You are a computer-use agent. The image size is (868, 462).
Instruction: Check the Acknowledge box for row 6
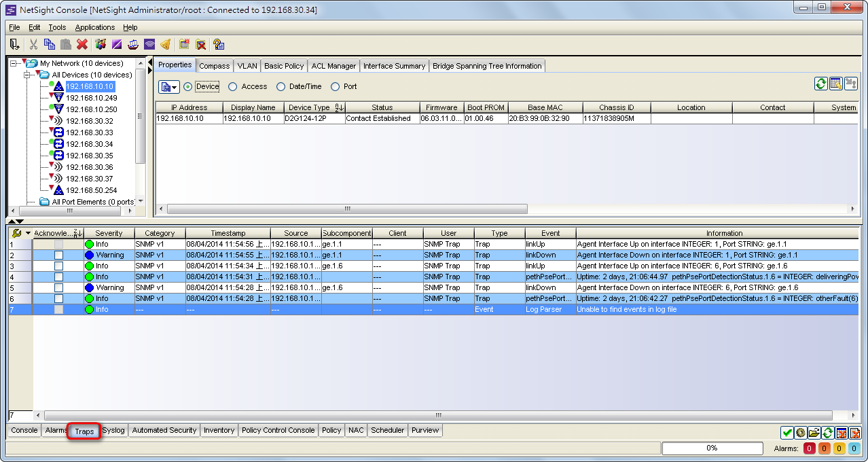pos(58,298)
